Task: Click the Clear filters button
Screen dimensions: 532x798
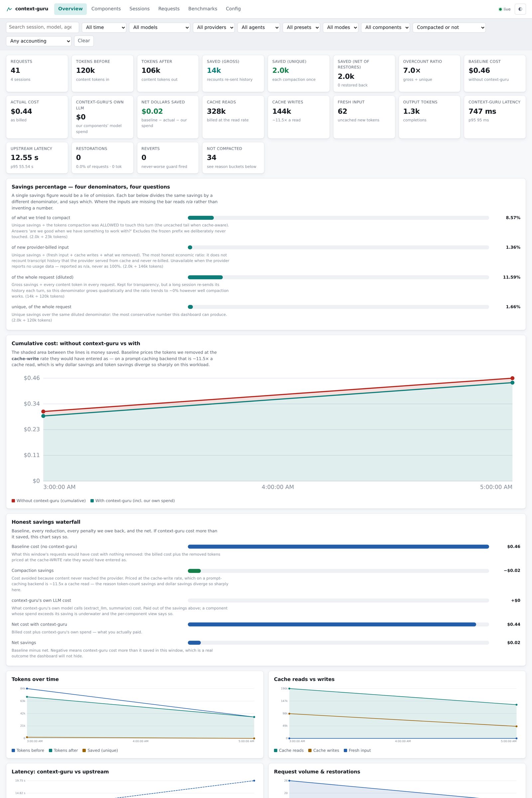Action: pos(84,41)
